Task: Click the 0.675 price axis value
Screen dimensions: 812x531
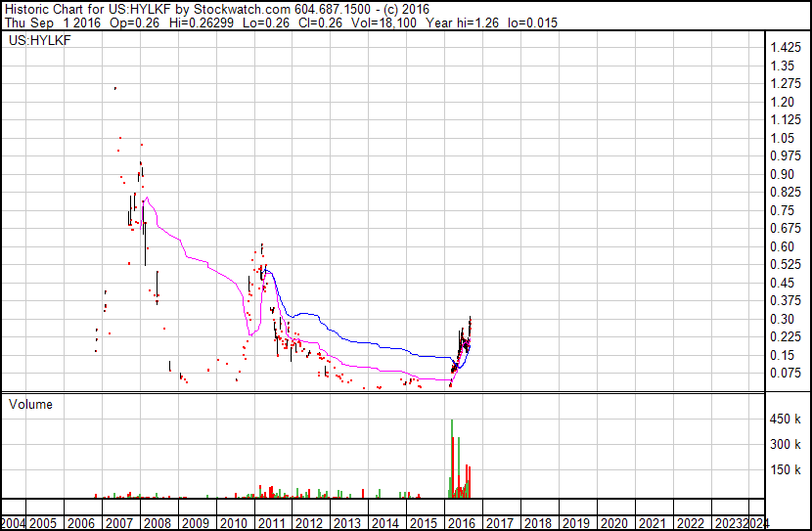Action: (x=786, y=228)
